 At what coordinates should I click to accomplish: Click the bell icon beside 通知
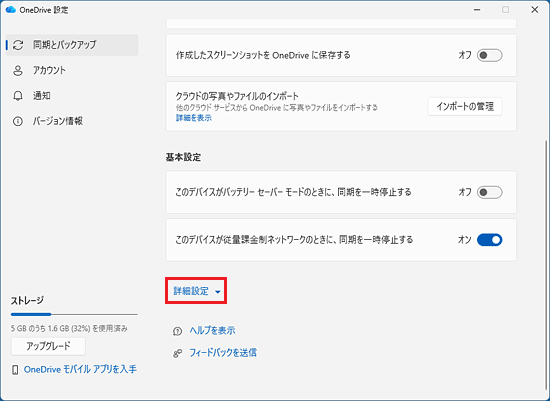point(18,96)
